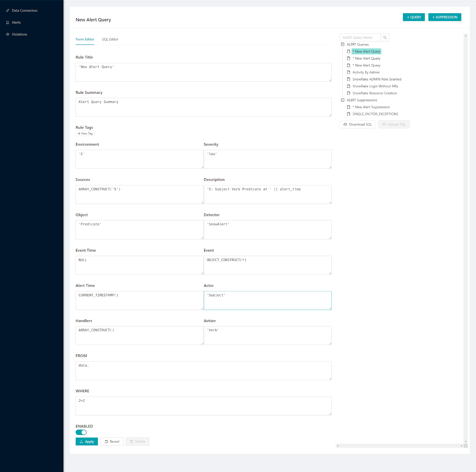
Task: Disable the ENABLED toggle
Action: (x=81, y=432)
